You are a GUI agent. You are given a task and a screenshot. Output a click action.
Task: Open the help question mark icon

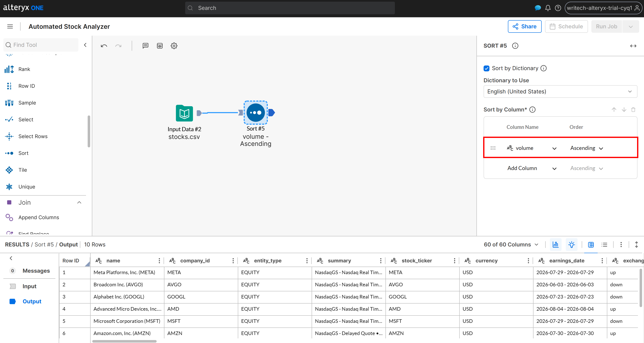tap(558, 8)
